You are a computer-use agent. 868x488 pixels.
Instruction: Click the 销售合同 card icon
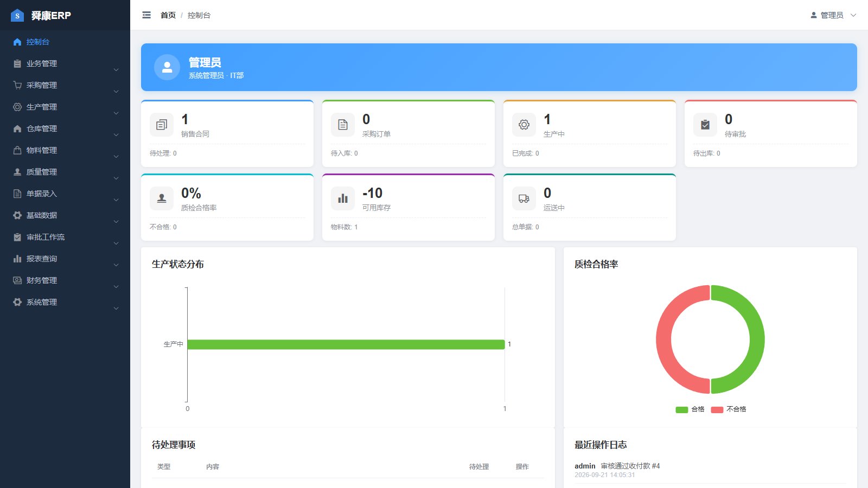click(x=162, y=125)
